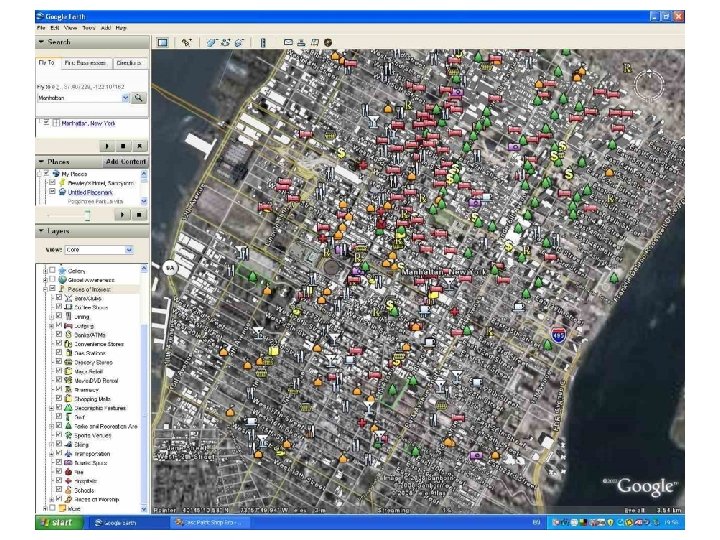Click the compass ring on the map

649,85
